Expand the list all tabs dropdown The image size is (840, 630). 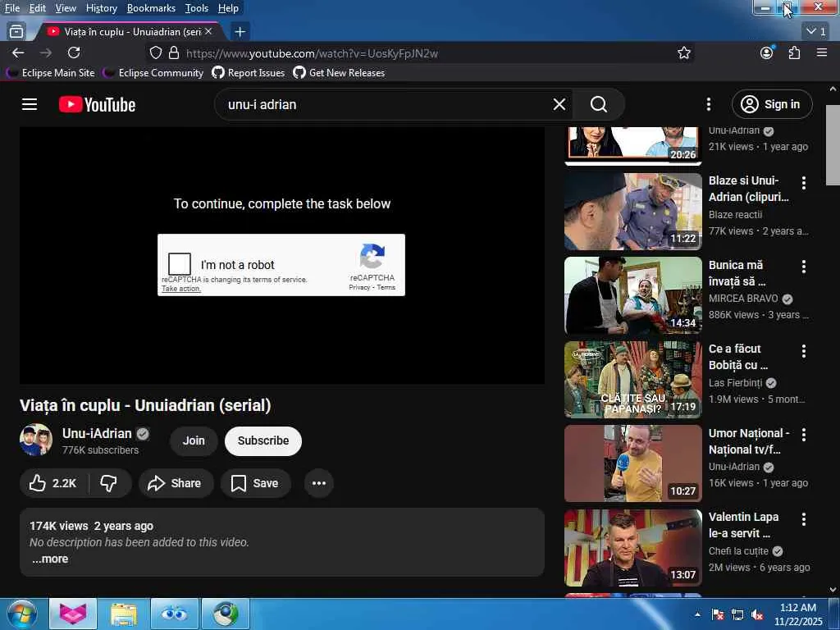816,32
